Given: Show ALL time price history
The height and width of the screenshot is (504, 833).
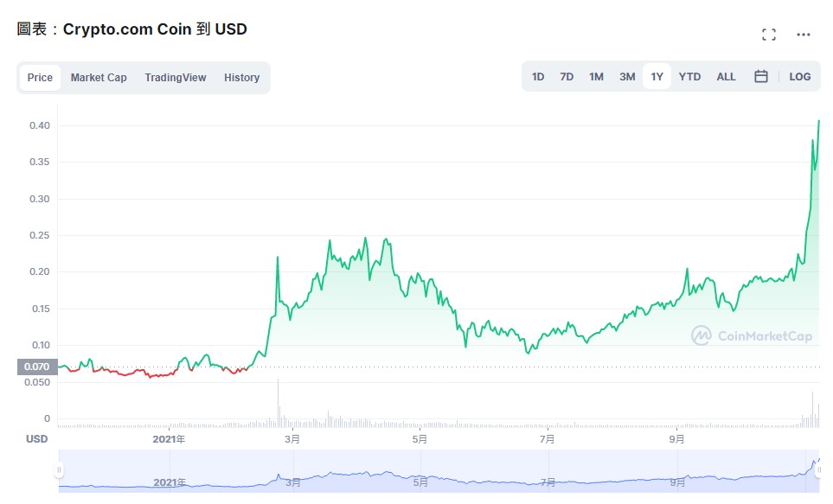Looking at the screenshot, I should point(727,76).
